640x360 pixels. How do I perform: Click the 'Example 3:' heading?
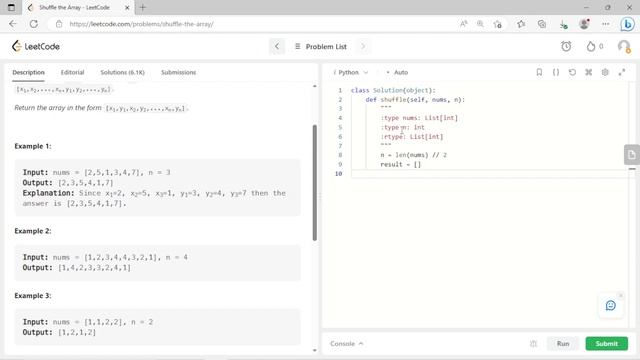(33, 296)
